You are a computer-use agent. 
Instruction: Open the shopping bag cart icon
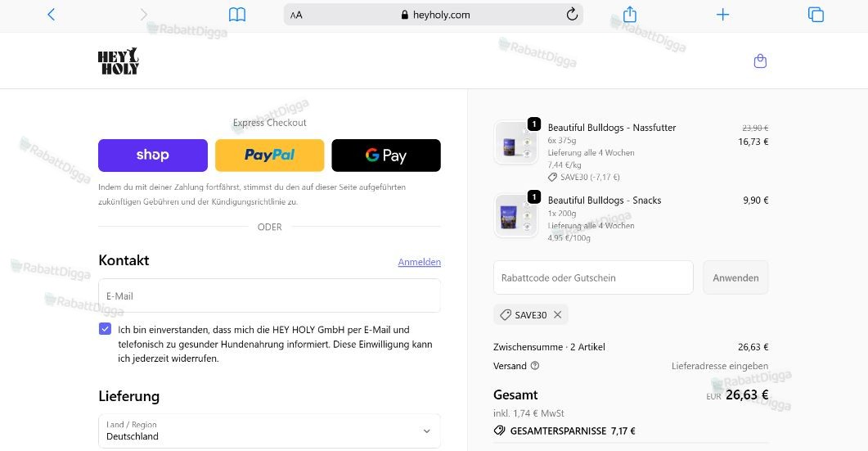click(760, 61)
